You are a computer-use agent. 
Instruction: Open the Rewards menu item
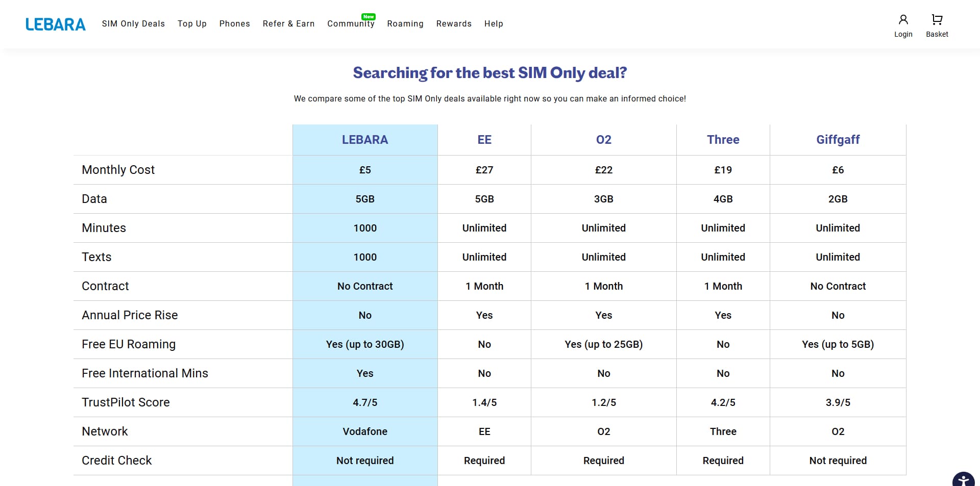pos(454,24)
